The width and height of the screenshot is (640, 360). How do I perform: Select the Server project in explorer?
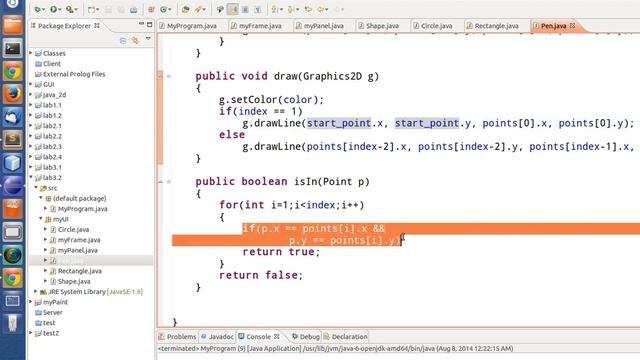(53, 312)
